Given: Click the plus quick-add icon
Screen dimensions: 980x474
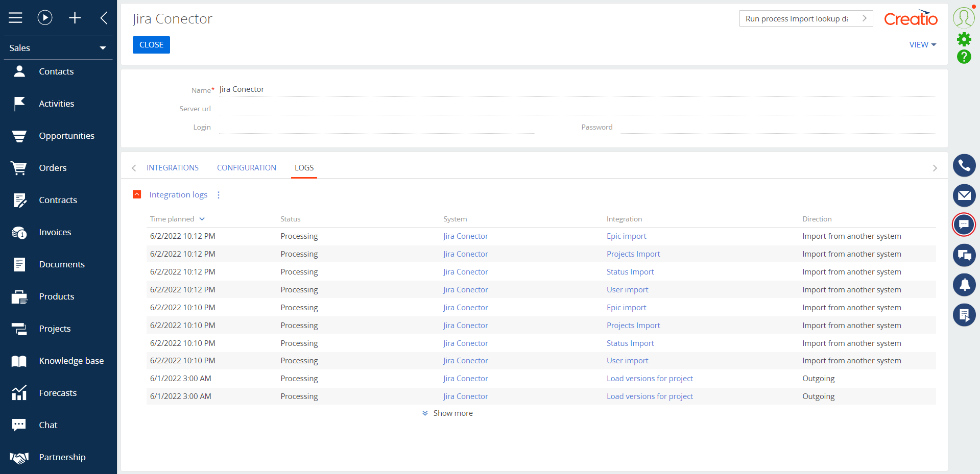Looking at the screenshot, I should click(x=75, y=18).
